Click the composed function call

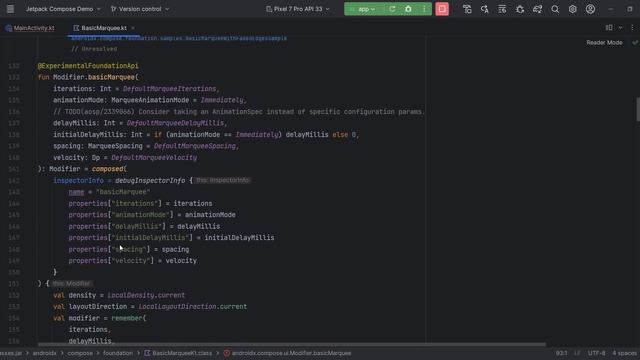(107, 169)
